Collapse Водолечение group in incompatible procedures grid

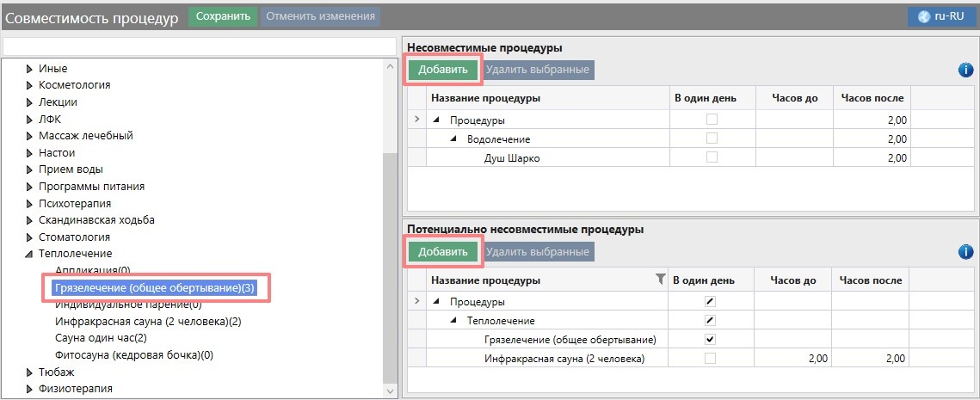(454, 139)
